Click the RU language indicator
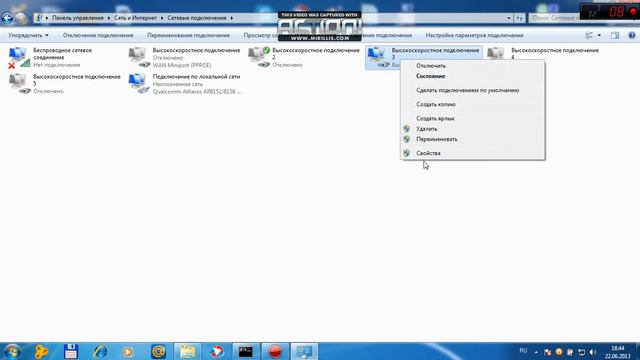 (523, 351)
